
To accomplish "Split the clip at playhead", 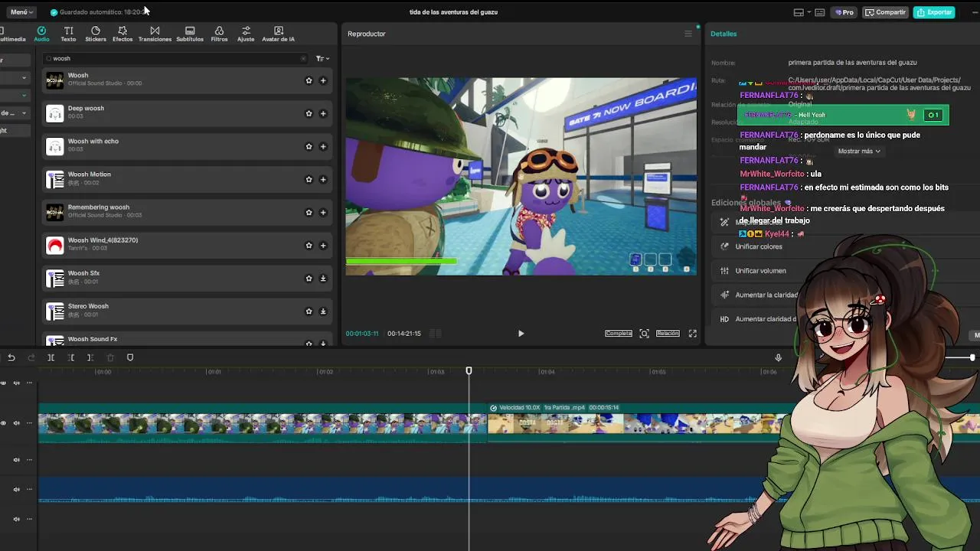I will [x=51, y=357].
